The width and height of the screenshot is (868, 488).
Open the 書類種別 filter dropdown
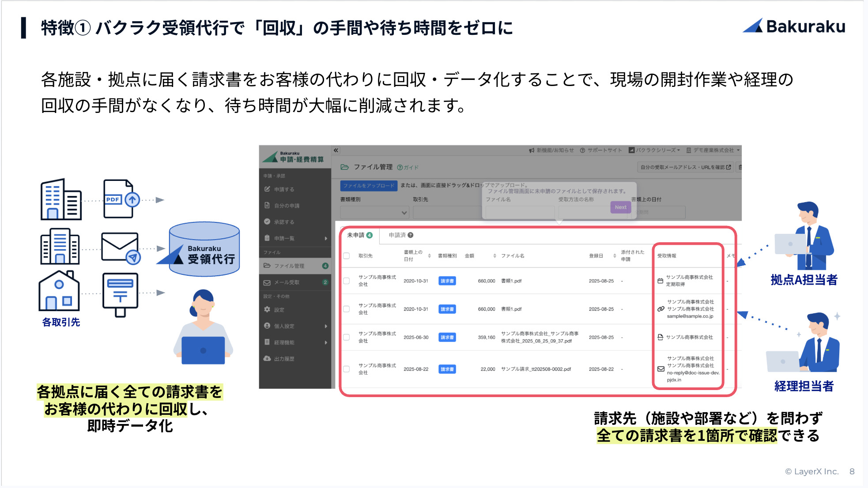click(374, 213)
